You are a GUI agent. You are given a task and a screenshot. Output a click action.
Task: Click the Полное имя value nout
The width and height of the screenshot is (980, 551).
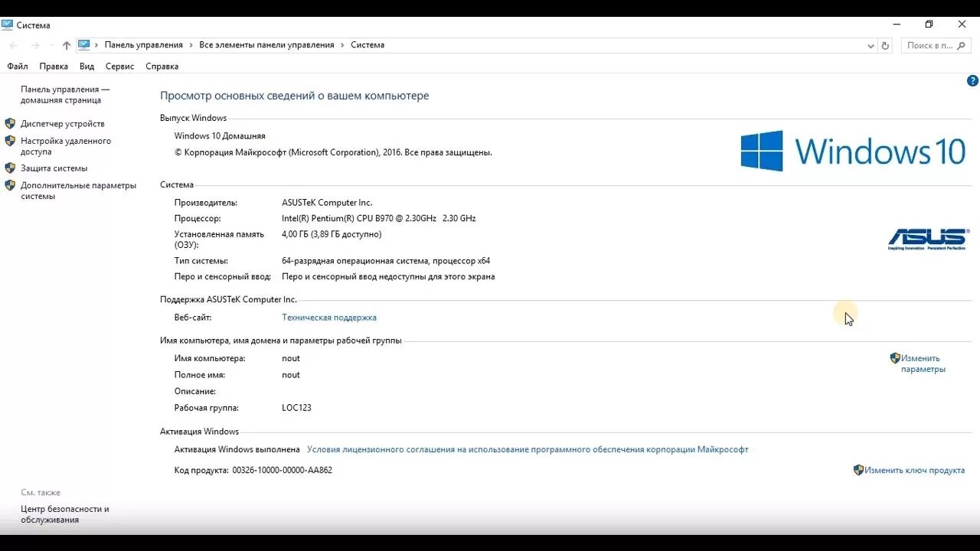(x=291, y=375)
